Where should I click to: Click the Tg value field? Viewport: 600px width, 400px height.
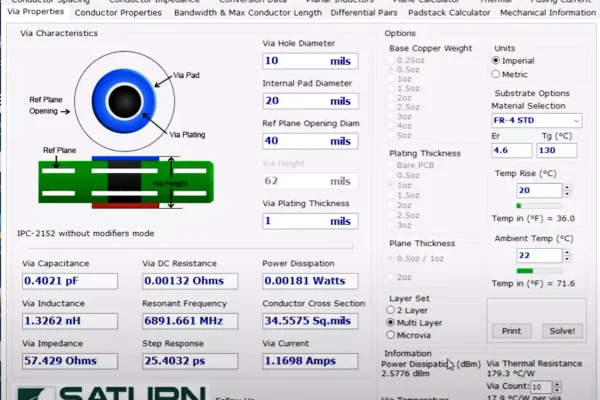[557, 150]
